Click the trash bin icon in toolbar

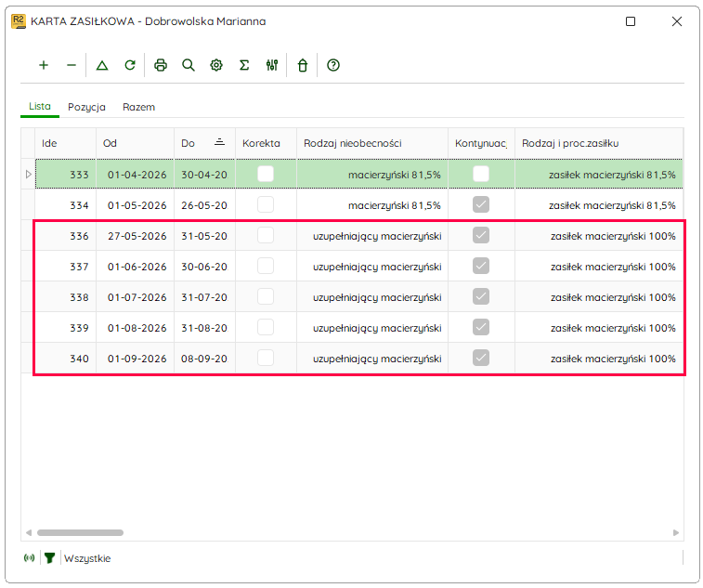click(x=303, y=65)
